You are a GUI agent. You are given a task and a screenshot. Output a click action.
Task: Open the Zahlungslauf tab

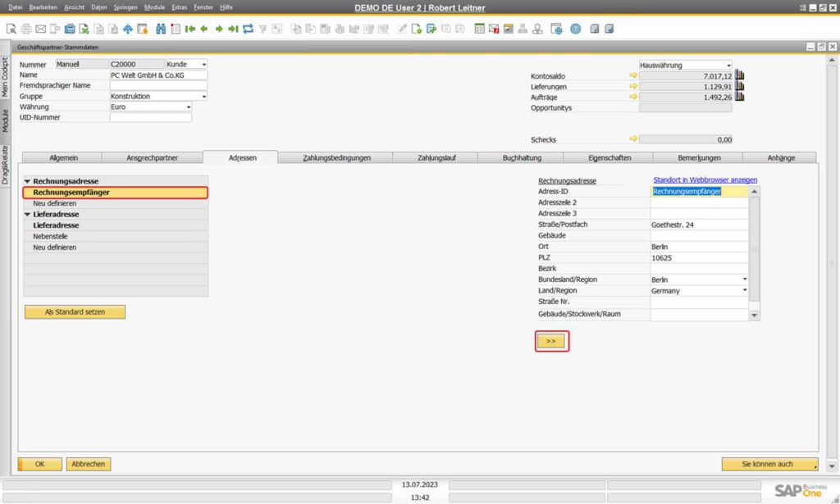click(436, 158)
